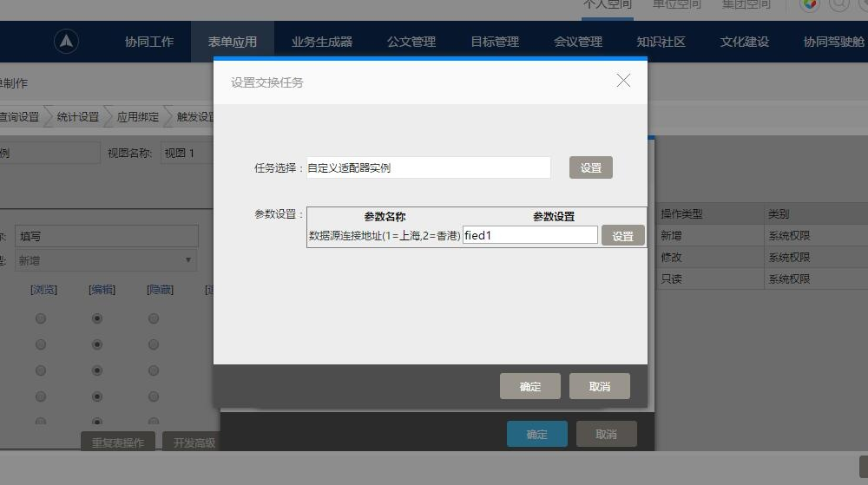Click the 数据源连接地址 parameter name
The image size is (868, 485).
tap(385, 236)
